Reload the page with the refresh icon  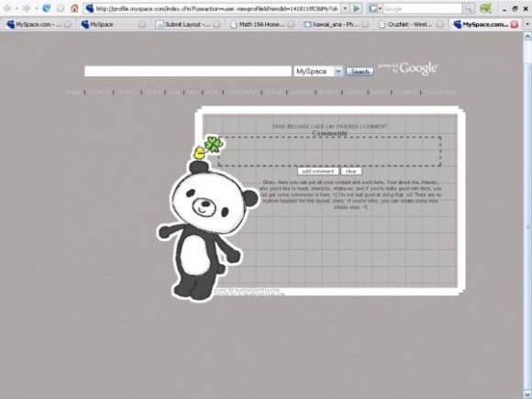pyautogui.click(x=47, y=8)
